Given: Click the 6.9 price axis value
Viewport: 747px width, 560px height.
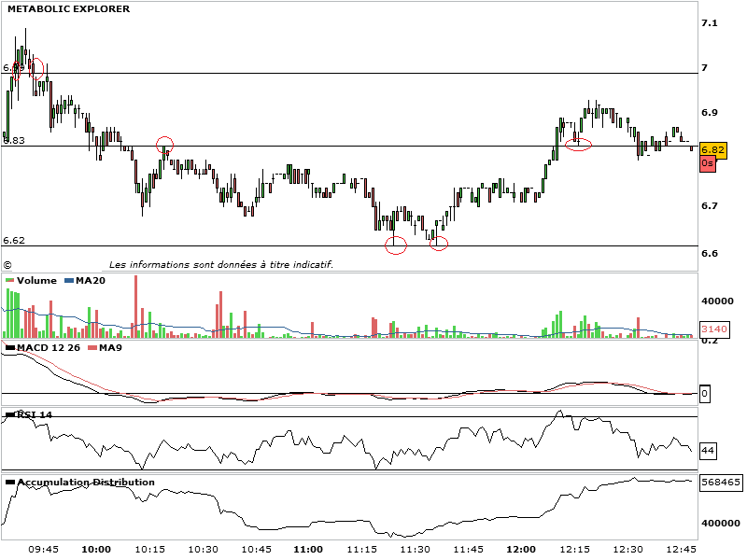Looking at the screenshot, I should tap(710, 113).
